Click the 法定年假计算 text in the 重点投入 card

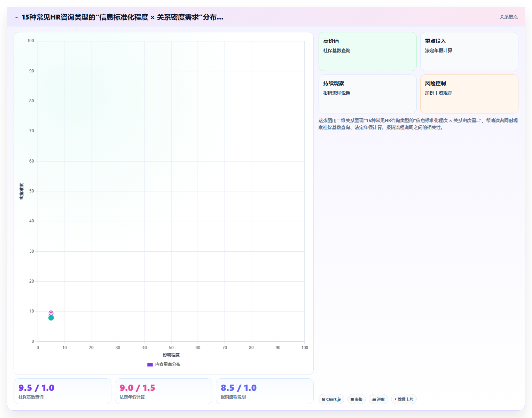438,51
